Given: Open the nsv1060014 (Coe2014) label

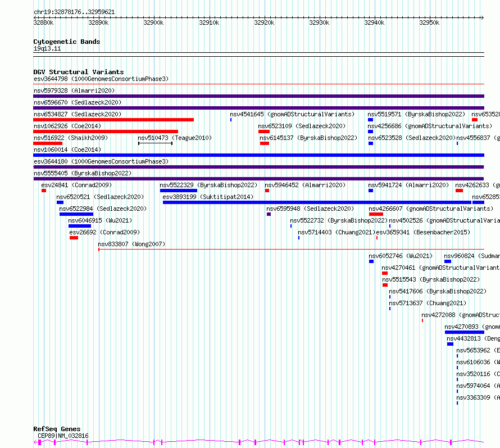Looking at the screenshot, I should [67, 150].
